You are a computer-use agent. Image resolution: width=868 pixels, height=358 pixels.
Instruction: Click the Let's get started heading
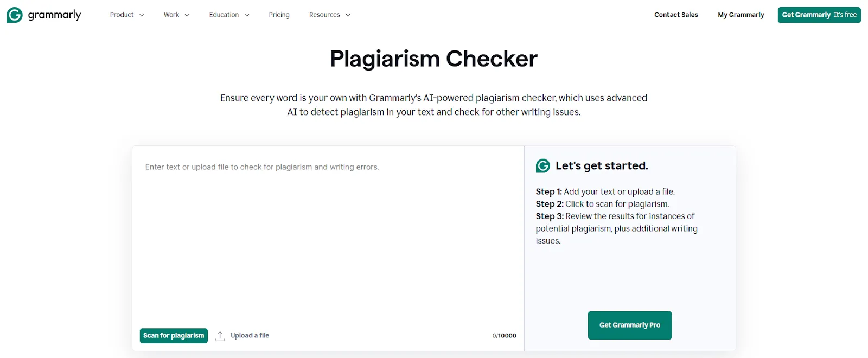point(602,166)
